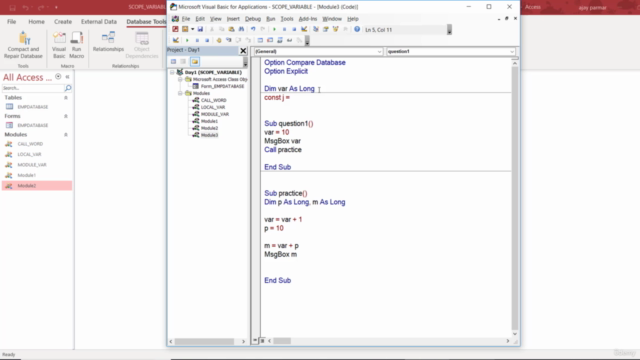Image resolution: width=640 pixels, height=360 pixels.
Task: Select the EMPDATABASE table in navigation pane
Action: tap(33, 107)
